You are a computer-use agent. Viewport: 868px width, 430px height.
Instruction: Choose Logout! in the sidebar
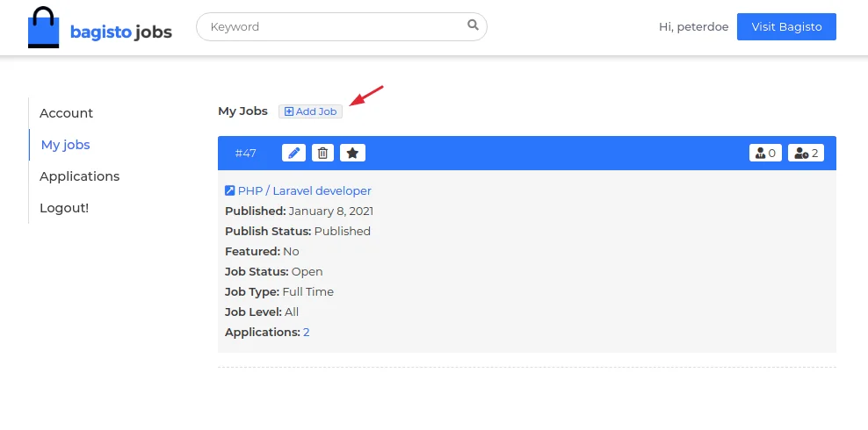tap(64, 208)
